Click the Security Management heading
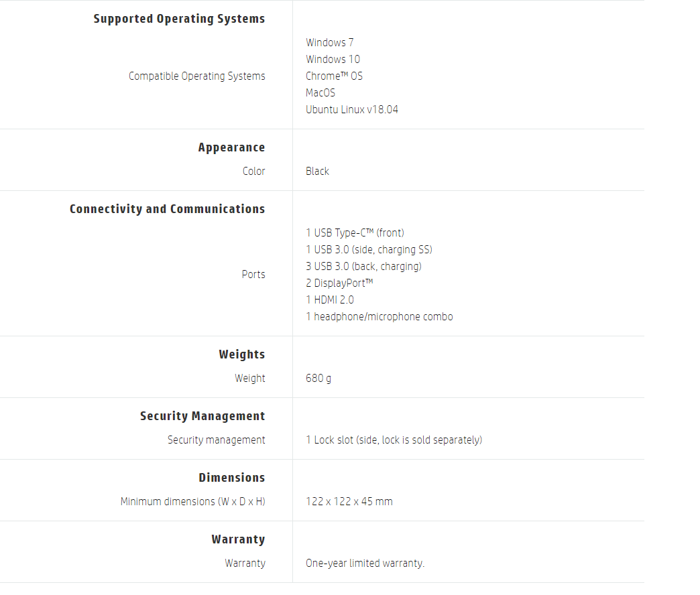The image size is (700, 595). (202, 416)
